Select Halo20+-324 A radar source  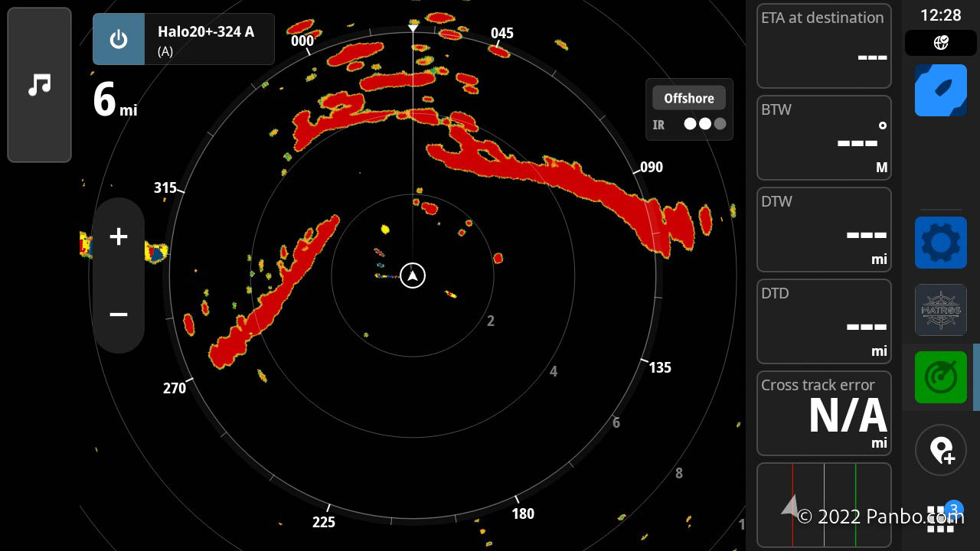click(209, 39)
